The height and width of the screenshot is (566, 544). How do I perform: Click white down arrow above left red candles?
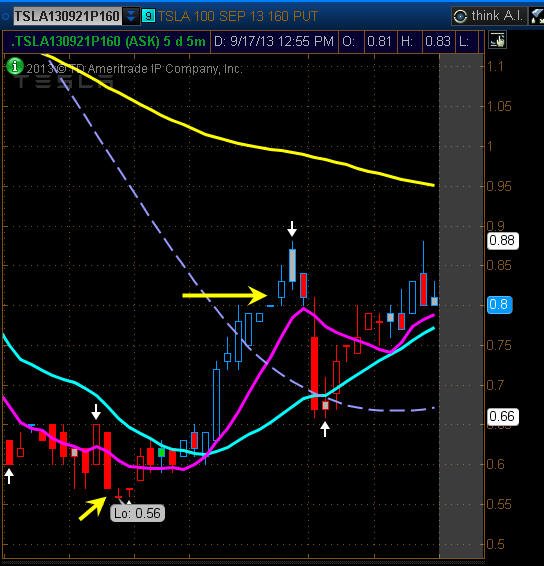(96, 412)
